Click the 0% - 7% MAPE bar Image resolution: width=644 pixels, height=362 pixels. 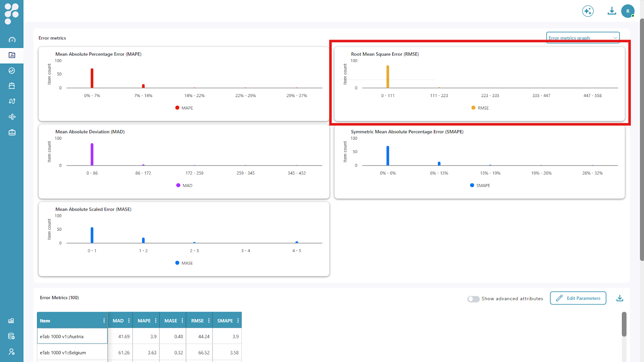pyautogui.click(x=92, y=78)
